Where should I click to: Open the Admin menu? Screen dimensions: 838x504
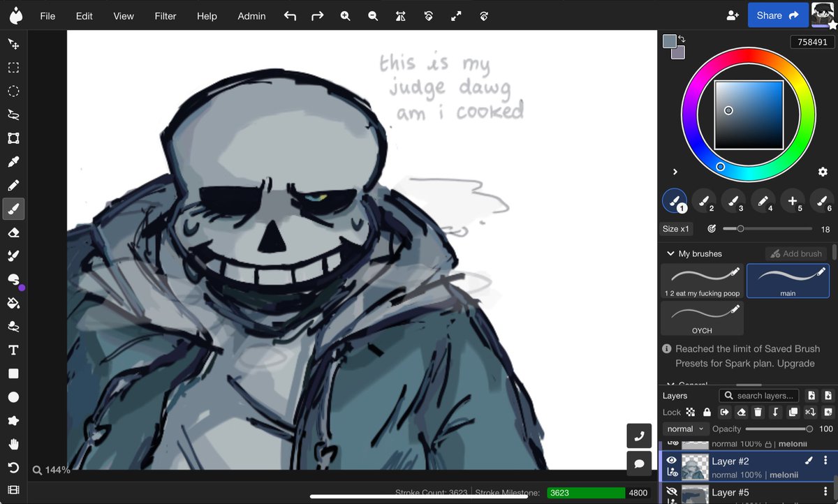tap(251, 15)
